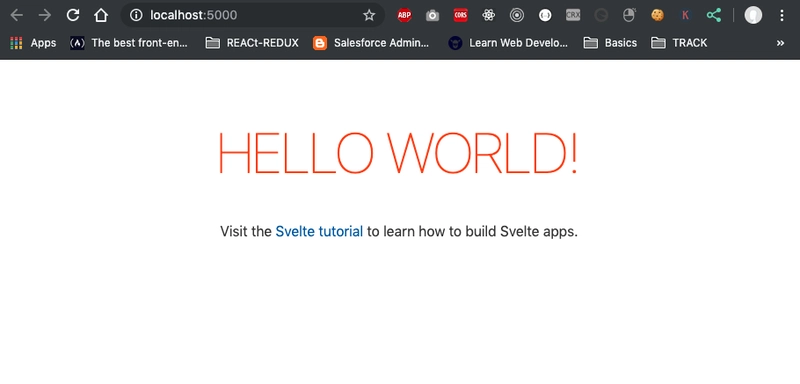The image size is (800, 384).
Task: Toggle the CORS extension
Action: 460,15
